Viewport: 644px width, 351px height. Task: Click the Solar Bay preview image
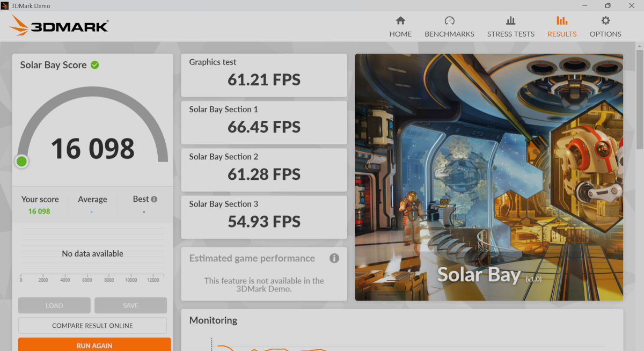[x=489, y=177]
